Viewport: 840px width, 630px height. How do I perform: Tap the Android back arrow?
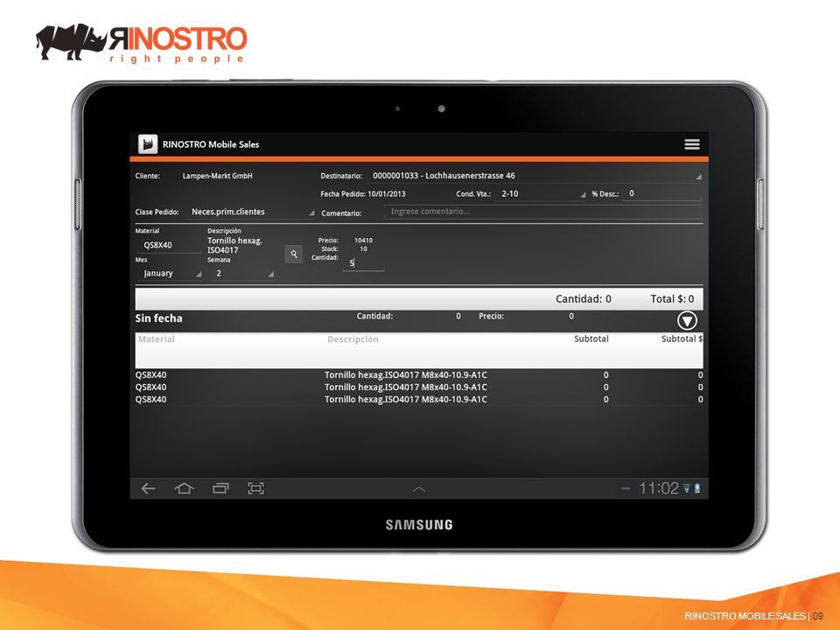(148, 488)
